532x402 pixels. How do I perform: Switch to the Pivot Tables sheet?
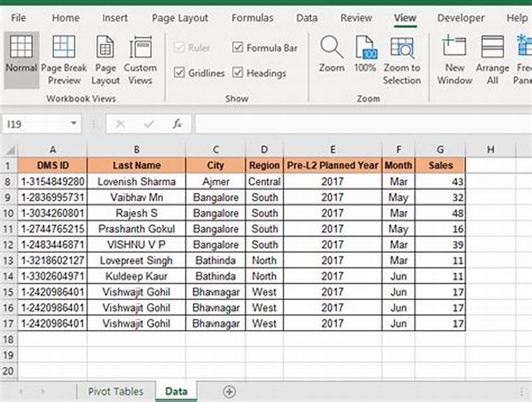click(x=116, y=392)
